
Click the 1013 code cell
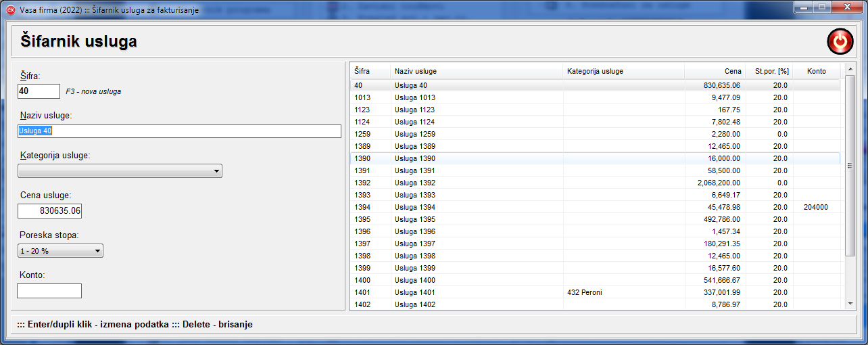[370, 97]
